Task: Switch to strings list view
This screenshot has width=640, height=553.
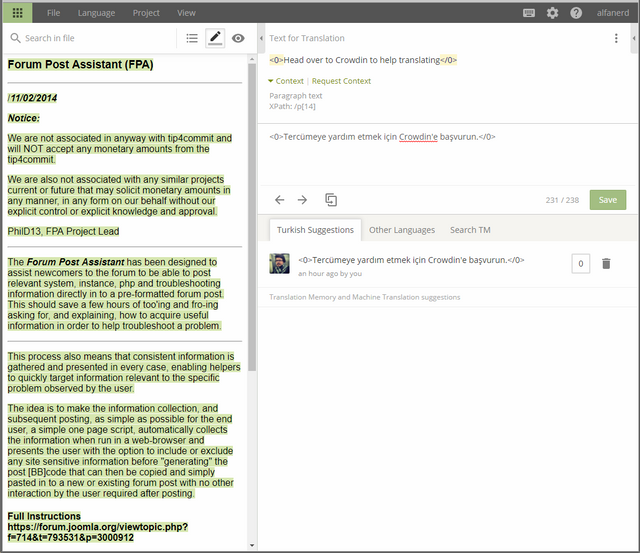Action: point(192,38)
